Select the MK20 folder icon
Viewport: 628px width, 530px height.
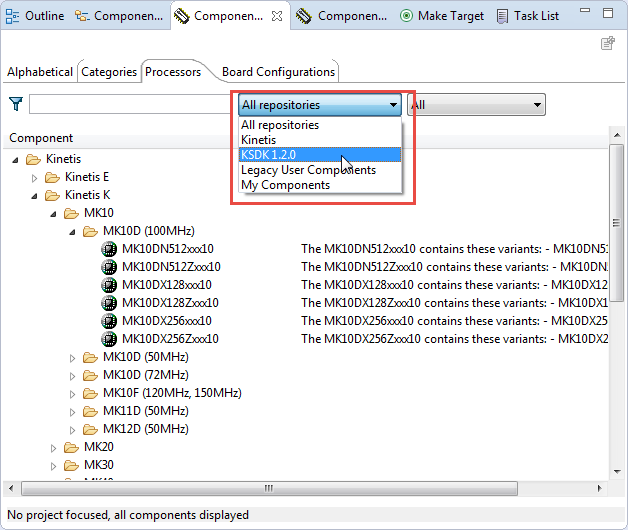(x=71, y=447)
